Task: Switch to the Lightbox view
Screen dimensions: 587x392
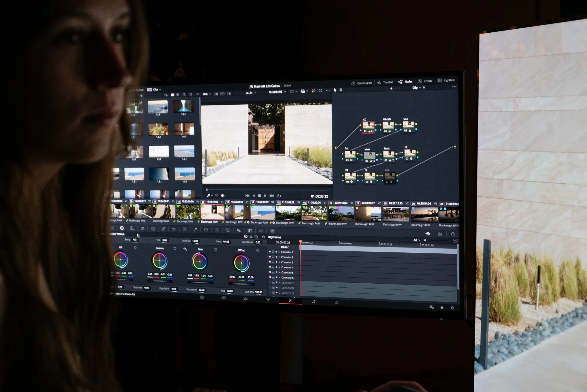Action: (x=446, y=80)
